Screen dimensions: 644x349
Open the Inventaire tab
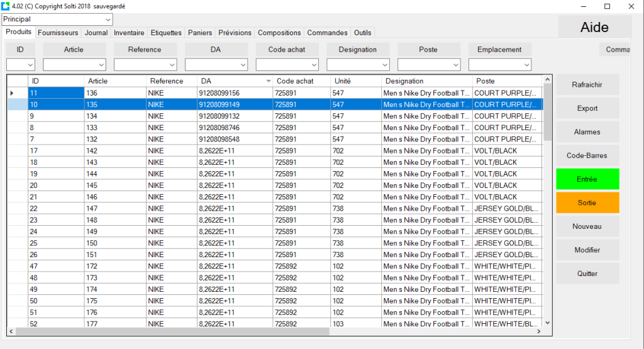click(x=129, y=33)
